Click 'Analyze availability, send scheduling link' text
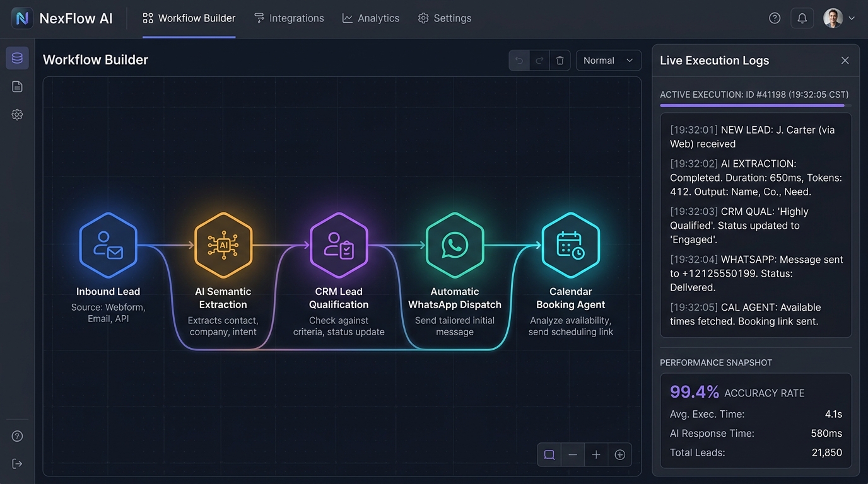The width and height of the screenshot is (868, 484). (x=571, y=326)
